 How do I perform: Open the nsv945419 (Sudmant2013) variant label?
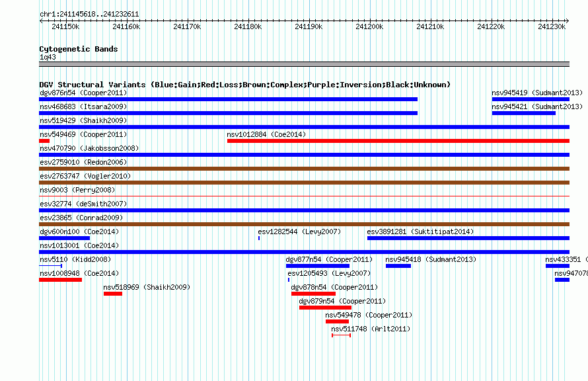537,93
